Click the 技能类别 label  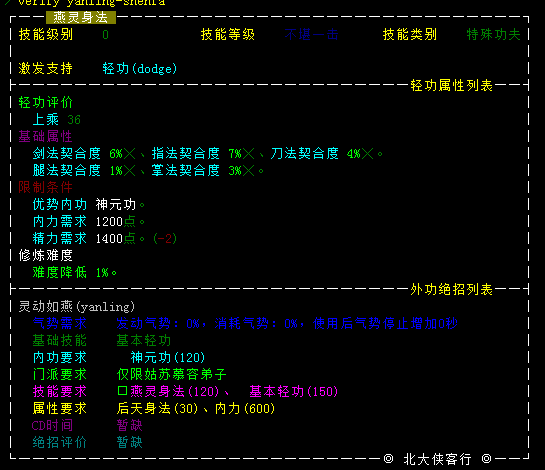point(410,34)
